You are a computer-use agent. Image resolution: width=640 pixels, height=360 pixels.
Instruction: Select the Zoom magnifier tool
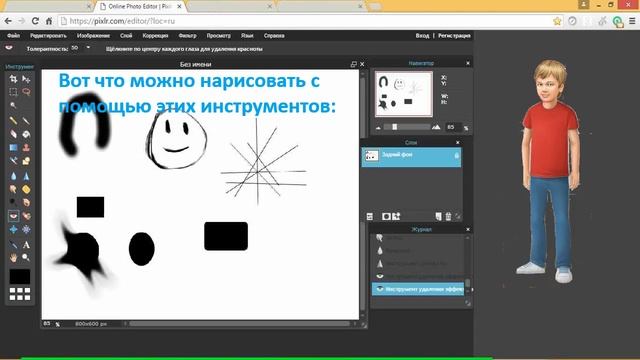pos(26,258)
